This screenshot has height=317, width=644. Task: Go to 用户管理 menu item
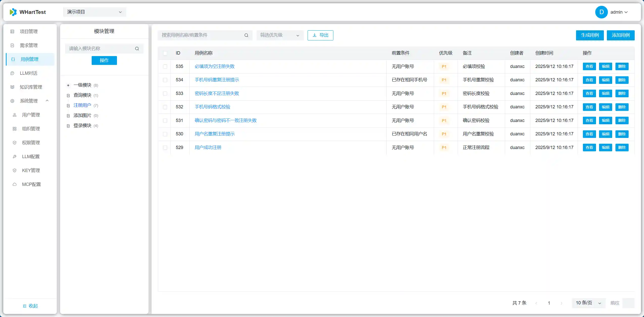pos(31,115)
